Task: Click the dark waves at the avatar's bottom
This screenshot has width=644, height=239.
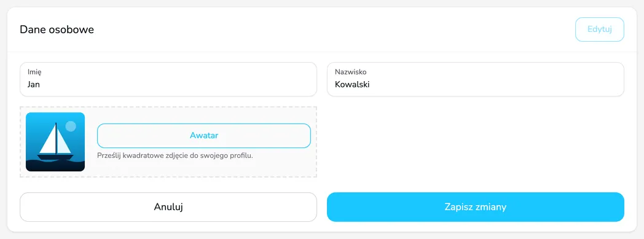Action: click(55, 165)
